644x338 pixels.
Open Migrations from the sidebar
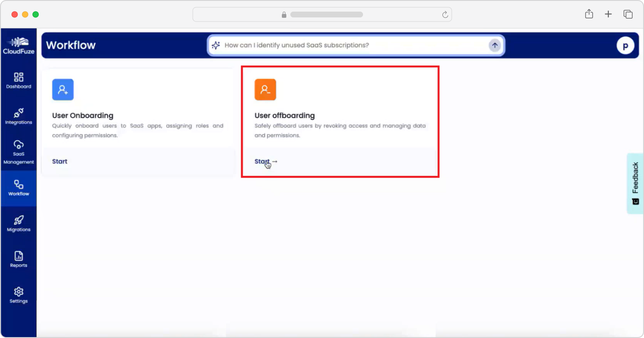point(19,224)
